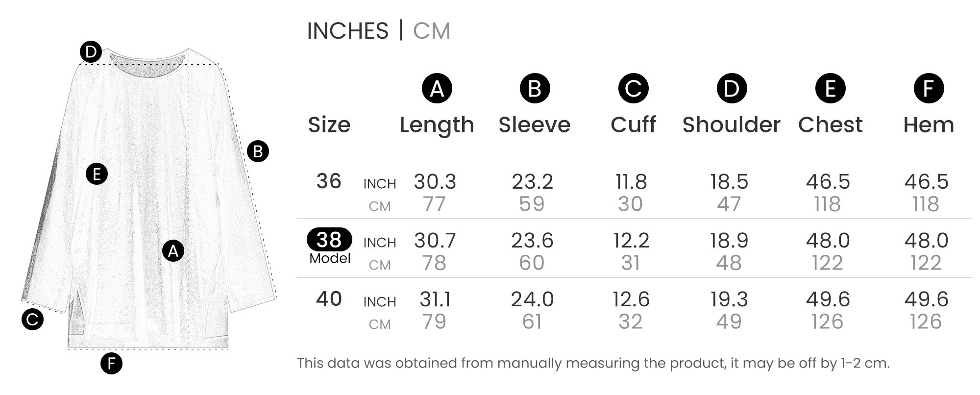Select size 36 row label

pyautogui.click(x=329, y=181)
